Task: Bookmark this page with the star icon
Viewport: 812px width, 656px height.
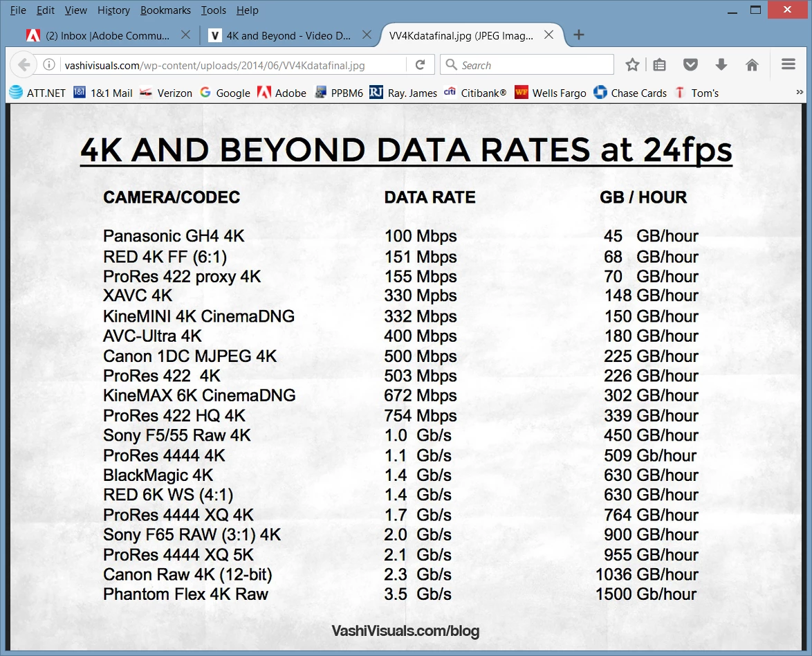Action: point(631,65)
